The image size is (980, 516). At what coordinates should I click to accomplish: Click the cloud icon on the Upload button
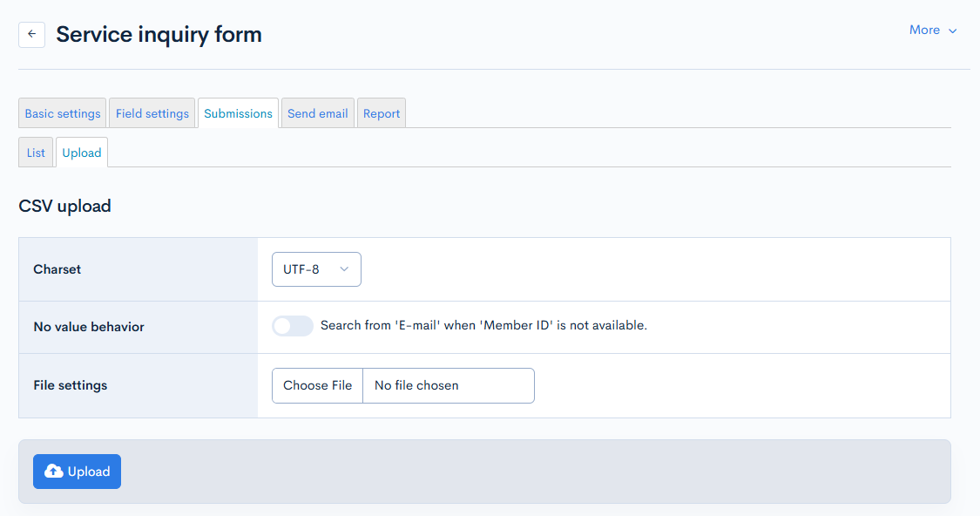point(54,472)
